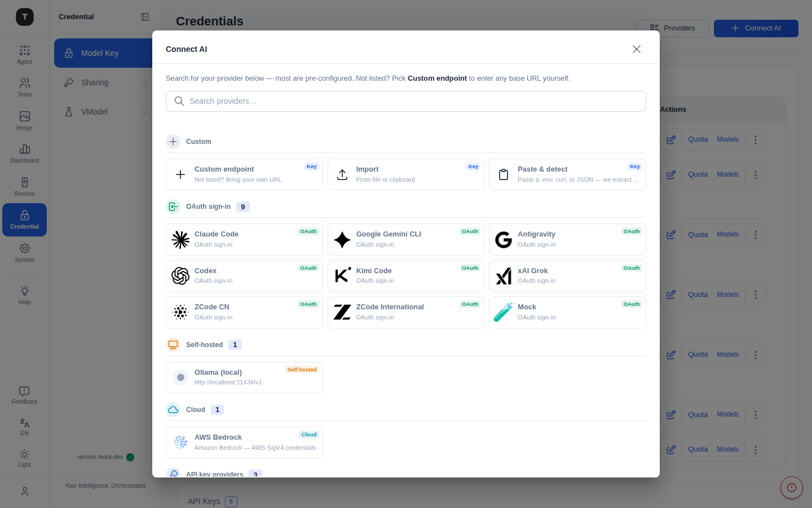812x508 pixels.
Task: Click the OAuth sign-in section header
Action: (406, 207)
